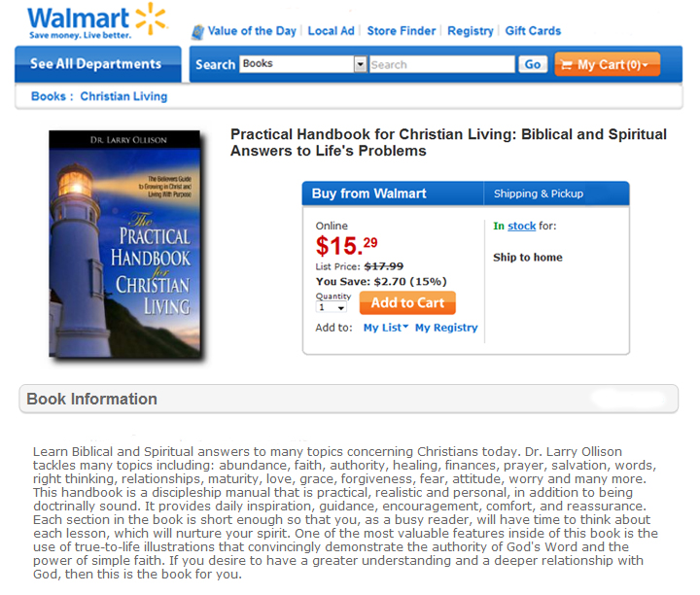Open the Gift Cards link
Image resolution: width=700 pixels, height=595 pixels.
[x=533, y=31]
